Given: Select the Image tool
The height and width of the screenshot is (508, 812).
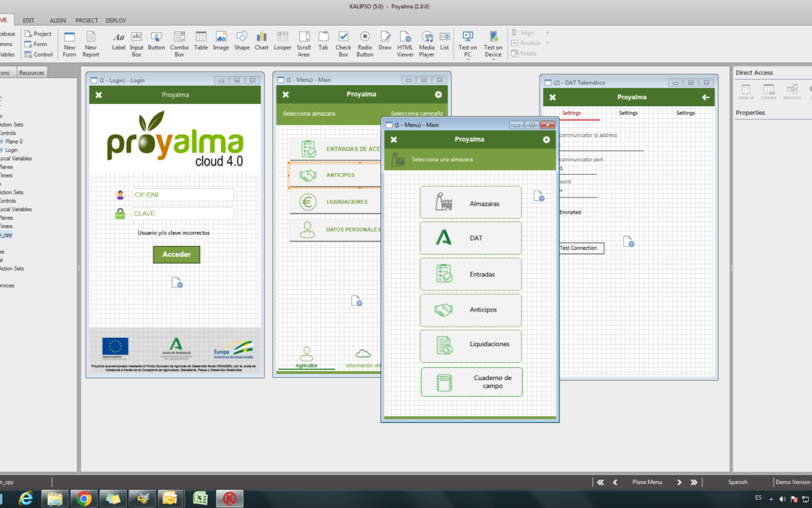Looking at the screenshot, I should pyautogui.click(x=220, y=41).
